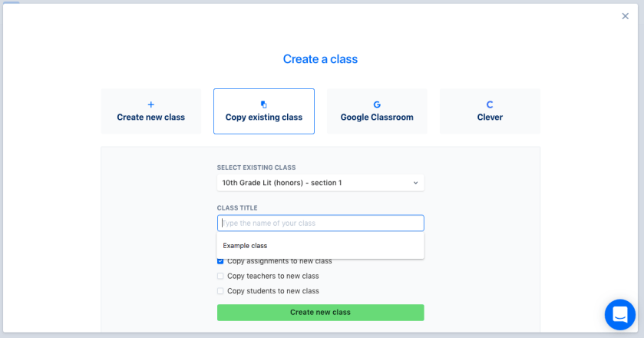This screenshot has width=644, height=338.
Task: Uncheck Copy assignments to new class
Action: (220, 261)
